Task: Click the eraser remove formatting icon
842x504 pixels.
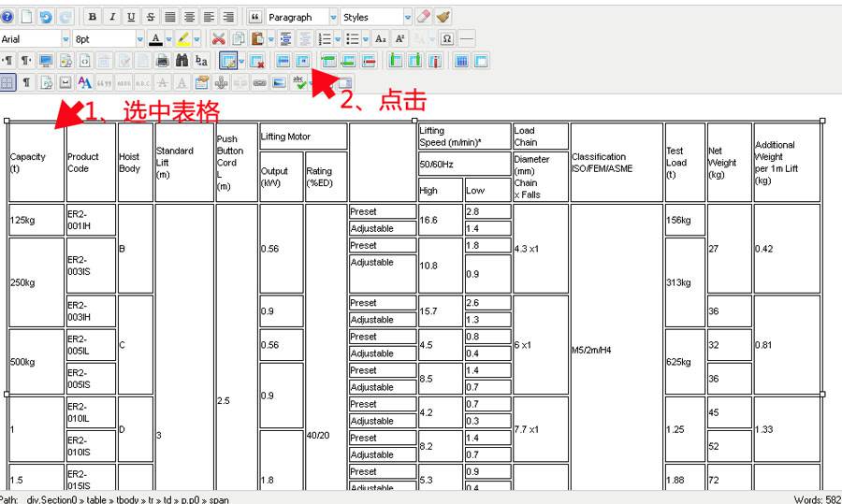Action: click(424, 17)
